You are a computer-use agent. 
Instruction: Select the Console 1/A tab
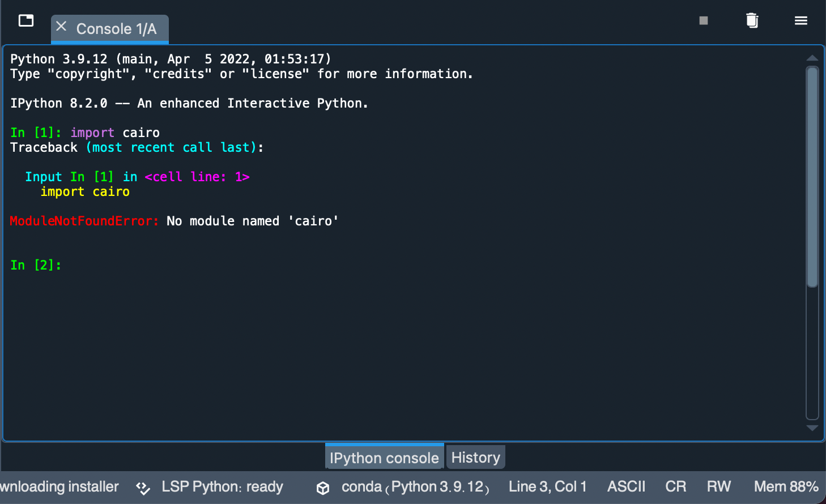tap(116, 29)
